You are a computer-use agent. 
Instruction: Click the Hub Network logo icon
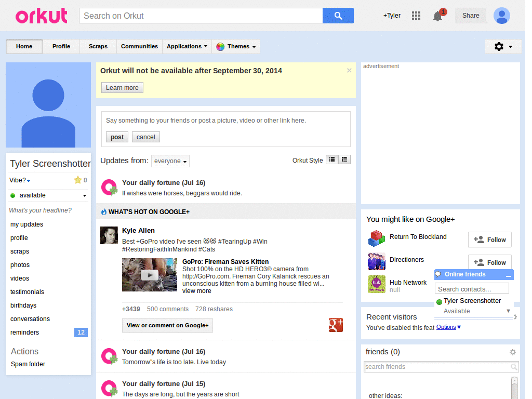tap(377, 284)
